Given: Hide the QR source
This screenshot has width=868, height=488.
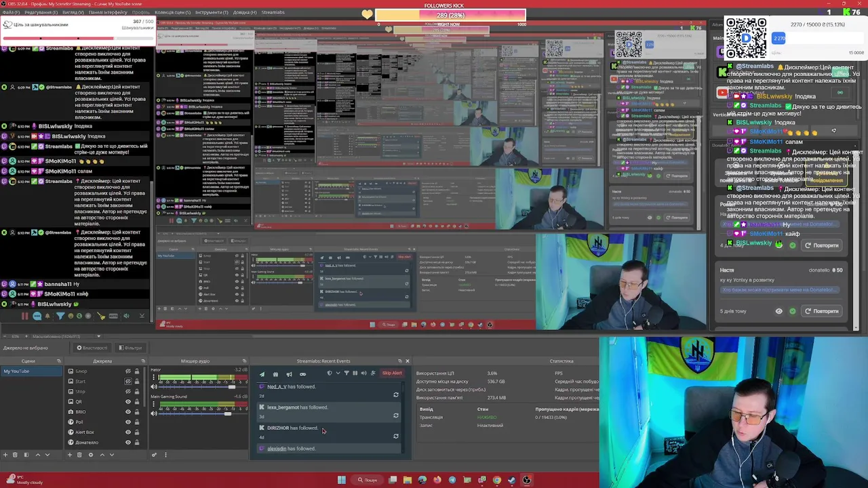Looking at the screenshot, I should 127,402.
